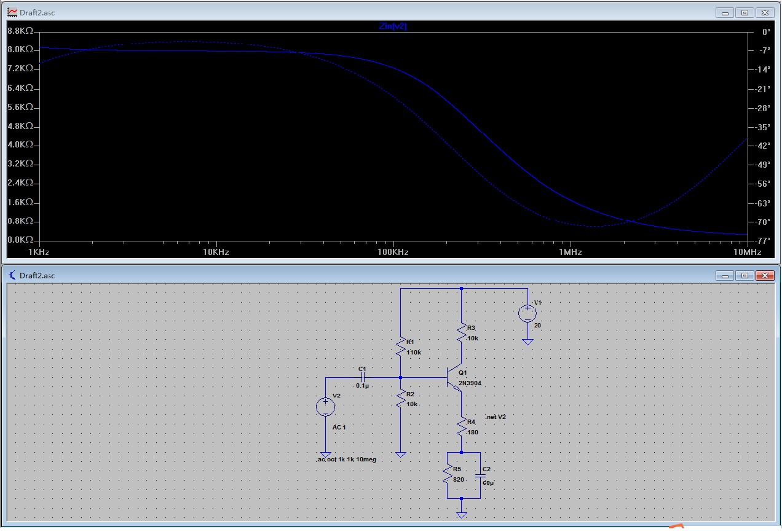
Task: Click voltage source V1 symbol
Action: 527,312
